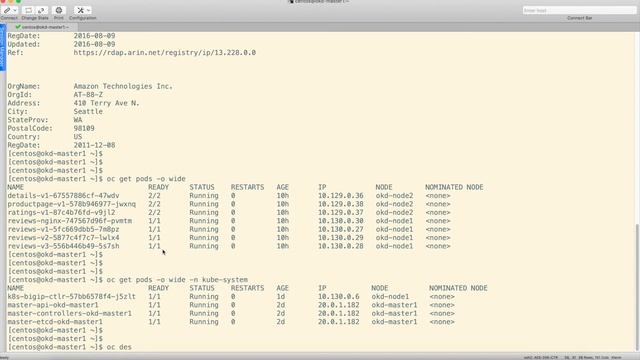This screenshot has width=640, height=360.
Task: Click the second Change State arrows icon
Action: click(41, 10)
